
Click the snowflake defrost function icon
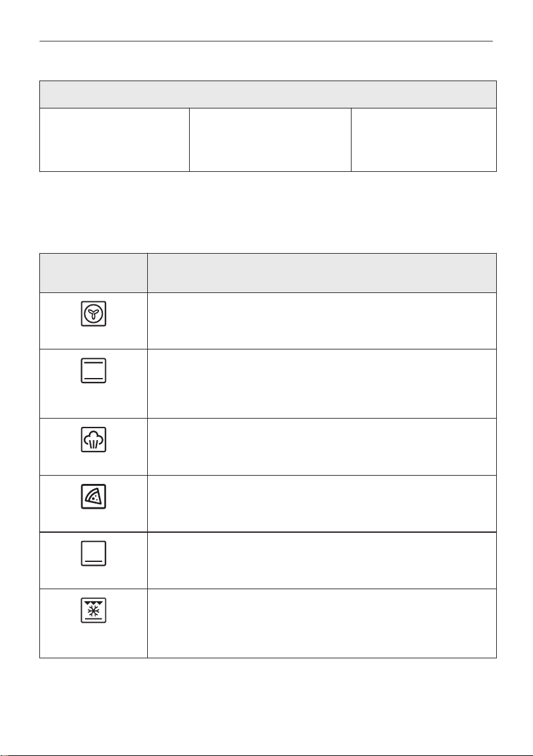(x=93, y=610)
